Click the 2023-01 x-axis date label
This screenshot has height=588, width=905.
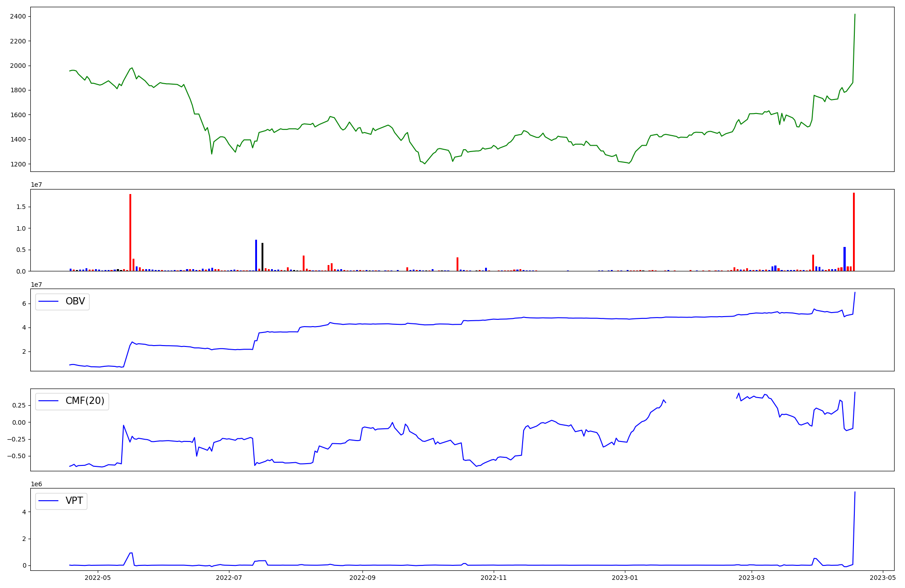point(625,578)
